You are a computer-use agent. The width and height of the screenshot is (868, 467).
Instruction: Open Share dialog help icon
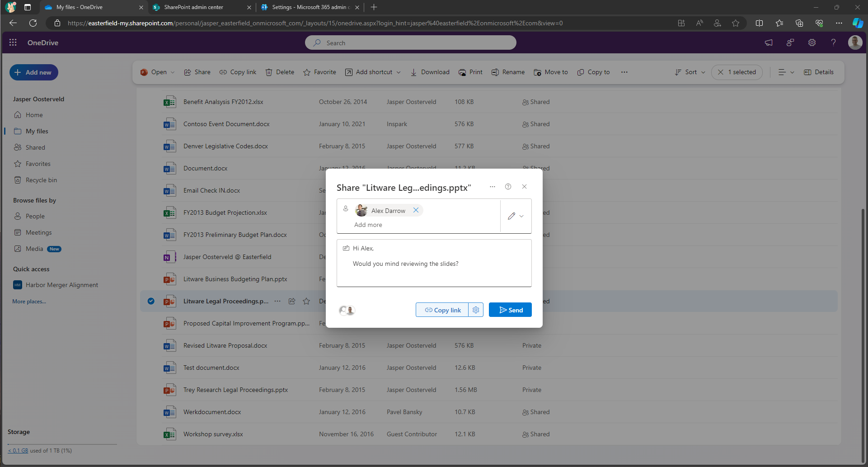[508, 187]
